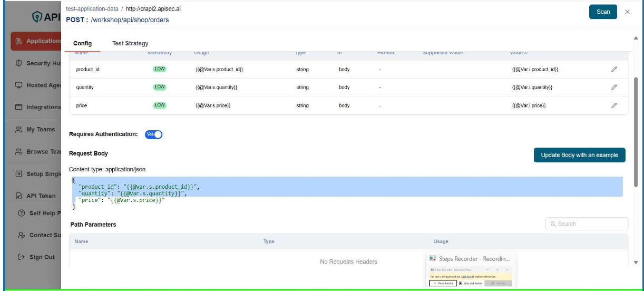Close the endpoint config dialog with X
The width and height of the screenshot is (644, 291).
pos(627,12)
